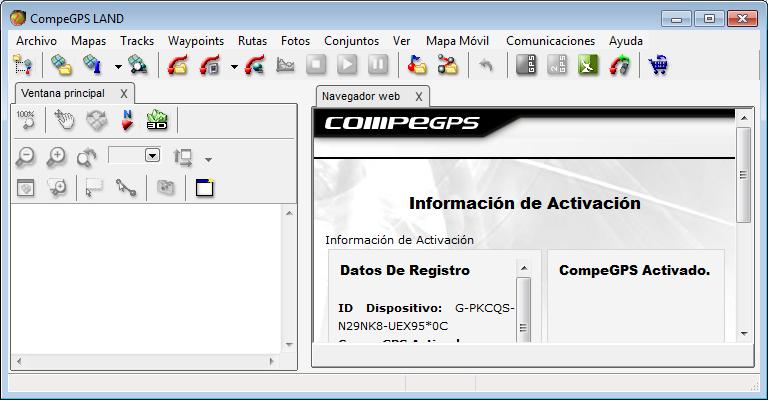The width and height of the screenshot is (768, 400).
Task: Open the waypoints file folder icon
Action: tap(417, 66)
